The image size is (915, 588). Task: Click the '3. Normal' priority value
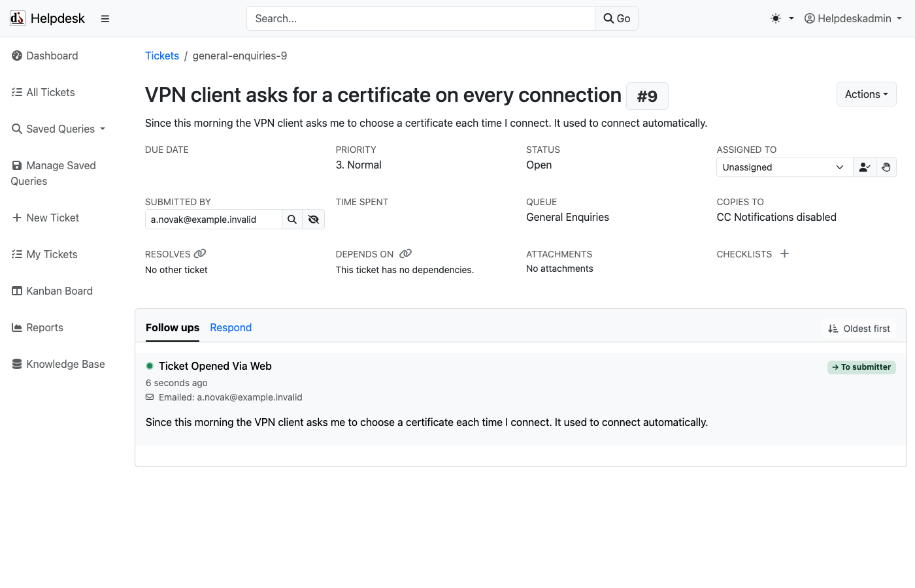point(359,165)
